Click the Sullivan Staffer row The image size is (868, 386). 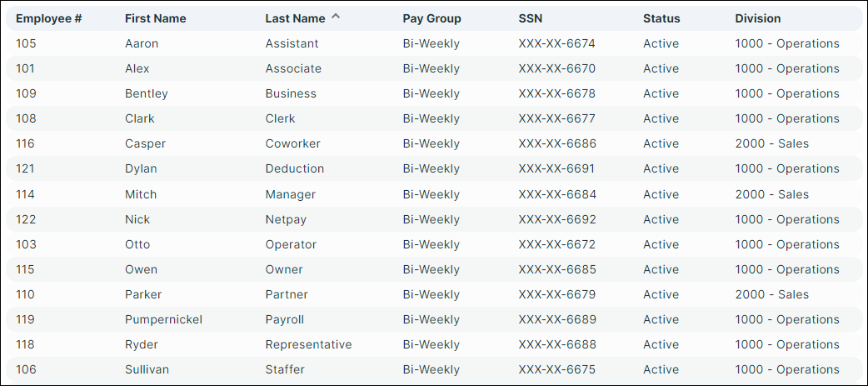click(434, 369)
